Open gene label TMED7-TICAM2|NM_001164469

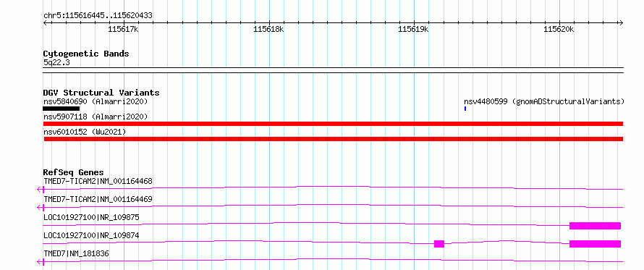pos(98,199)
